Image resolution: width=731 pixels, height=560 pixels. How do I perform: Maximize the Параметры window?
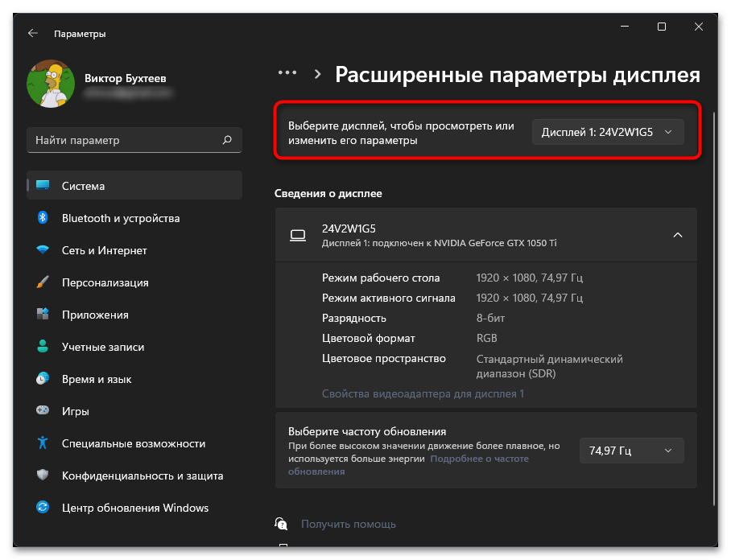coord(662,27)
